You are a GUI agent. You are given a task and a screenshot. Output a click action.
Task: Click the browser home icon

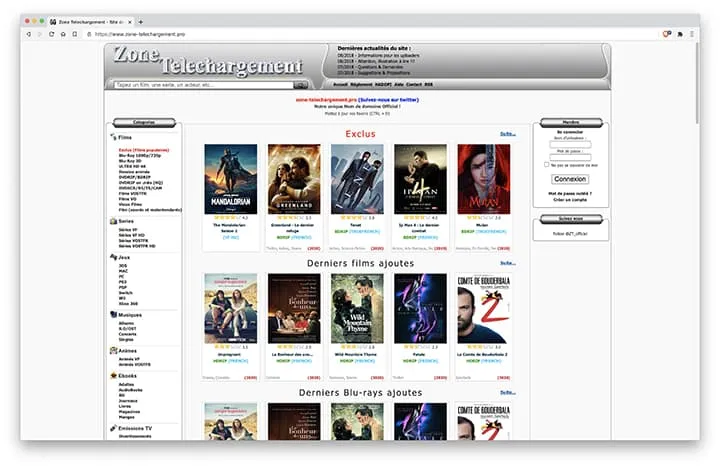(63, 34)
